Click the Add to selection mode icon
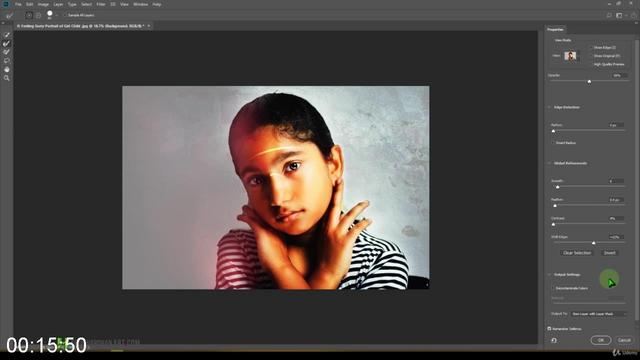 (29, 16)
